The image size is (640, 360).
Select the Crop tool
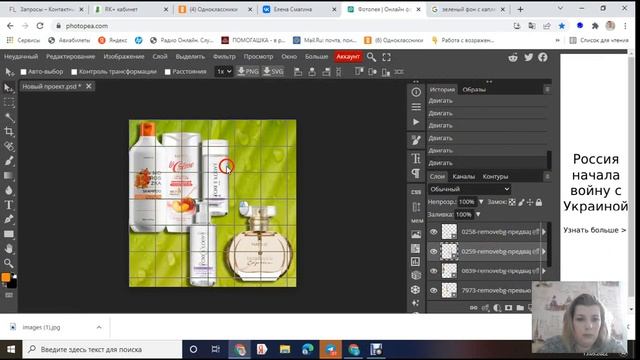9,131
